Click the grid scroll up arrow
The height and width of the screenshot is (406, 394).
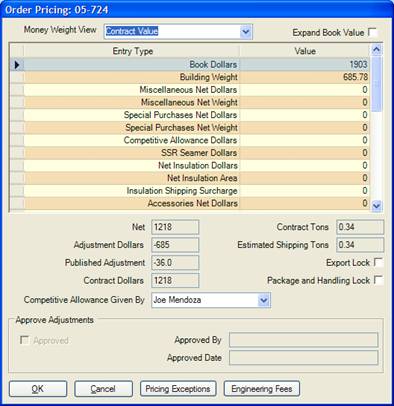point(376,50)
